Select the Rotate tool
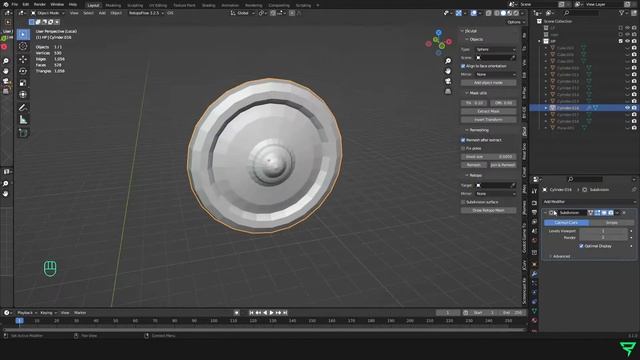The image size is (640, 360). 23,71
